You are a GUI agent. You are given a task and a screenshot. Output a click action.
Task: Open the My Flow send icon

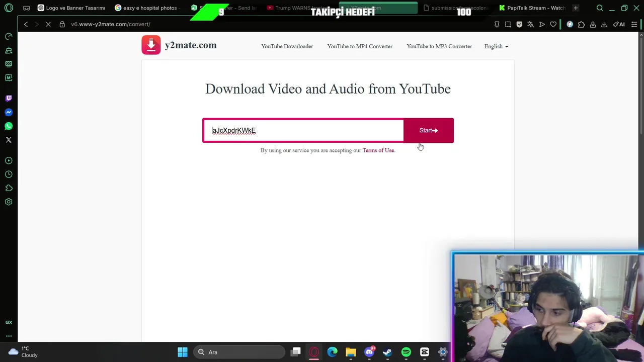[542, 24]
